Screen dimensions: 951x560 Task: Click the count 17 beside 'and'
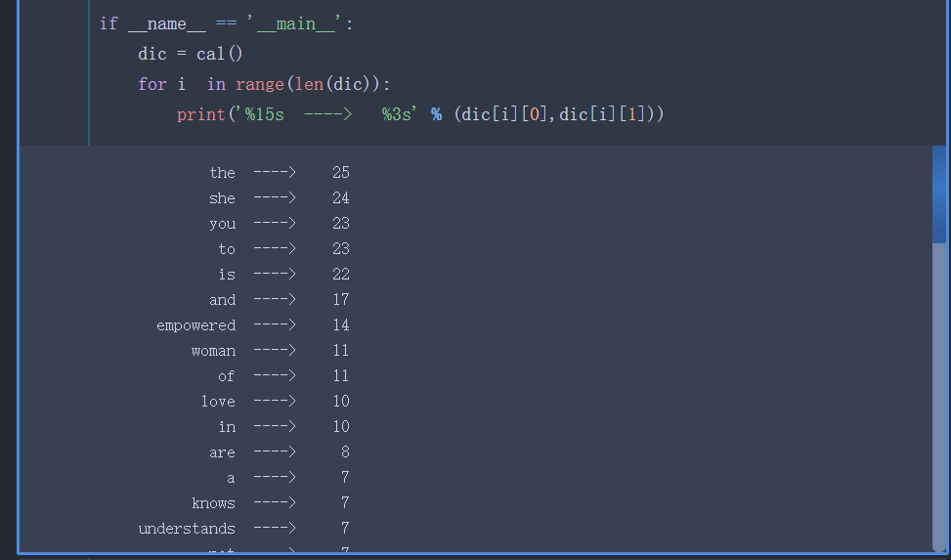(340, 300)
